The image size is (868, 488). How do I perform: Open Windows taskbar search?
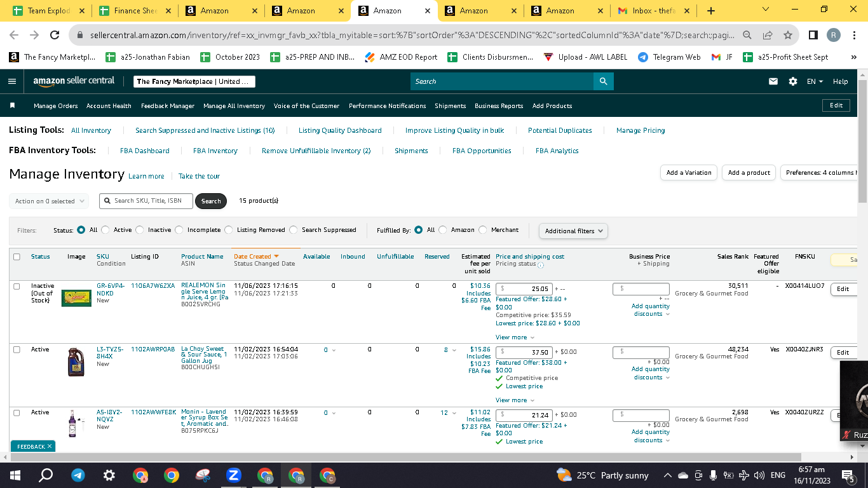(46, 475)
